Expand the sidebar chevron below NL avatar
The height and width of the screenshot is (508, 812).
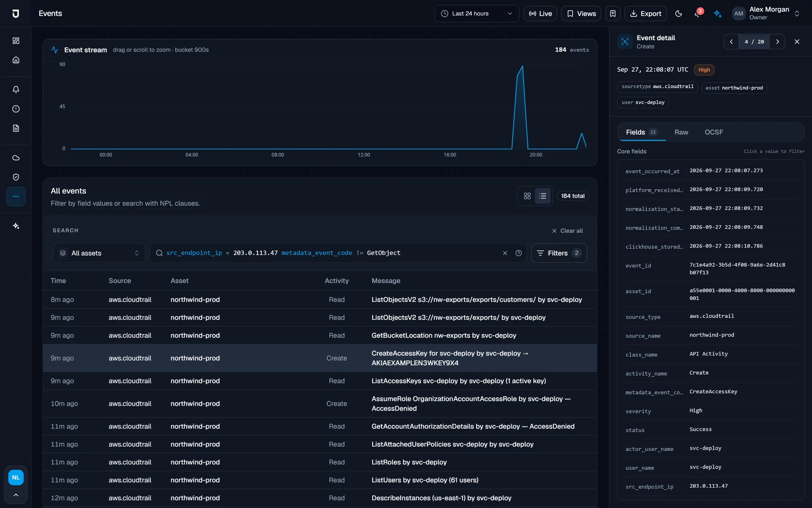coord(16,495)
